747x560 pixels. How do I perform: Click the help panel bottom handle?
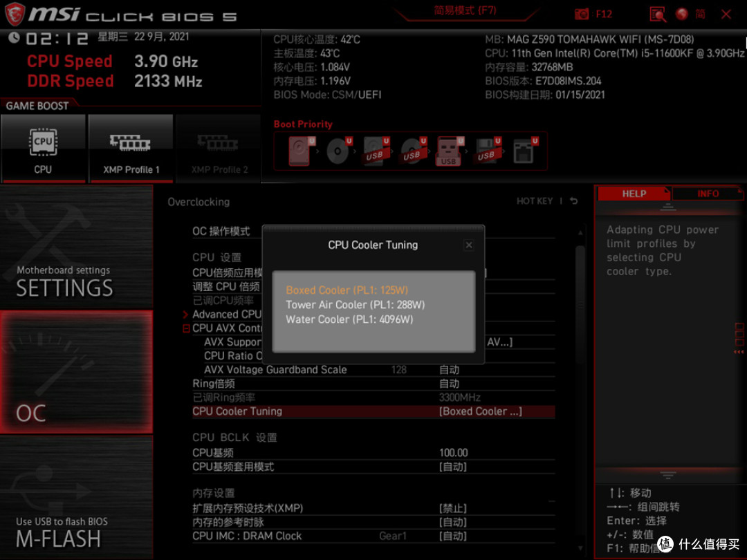click(x=668, y=475)
